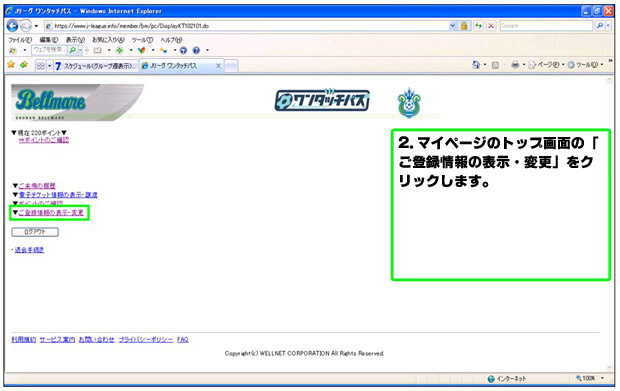Click the colorful butterfly MSN icon
620x391 pixels.
coord(142,50)
